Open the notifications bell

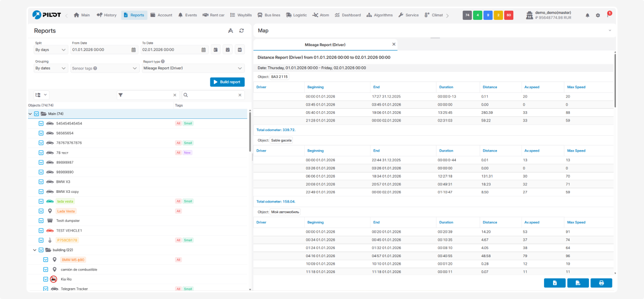point(587,15)
